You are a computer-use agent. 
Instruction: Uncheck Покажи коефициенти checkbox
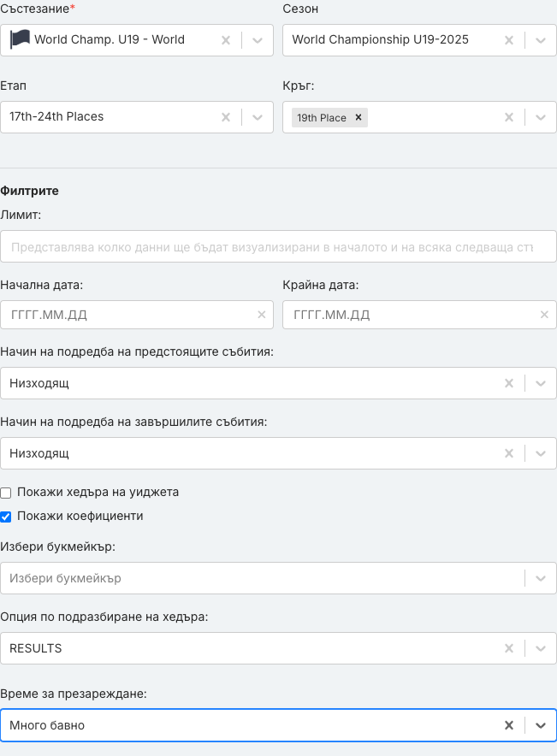(x=6, y=517)
